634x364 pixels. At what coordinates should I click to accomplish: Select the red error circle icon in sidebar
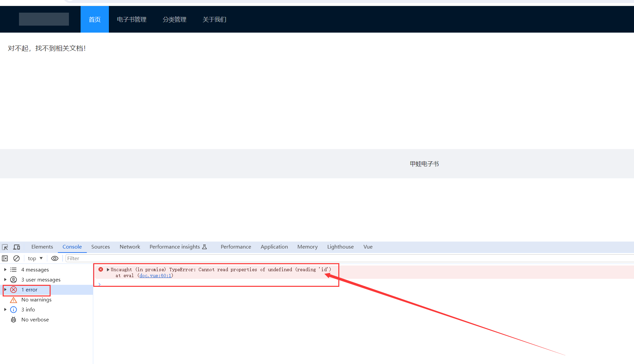click(13, 290)
